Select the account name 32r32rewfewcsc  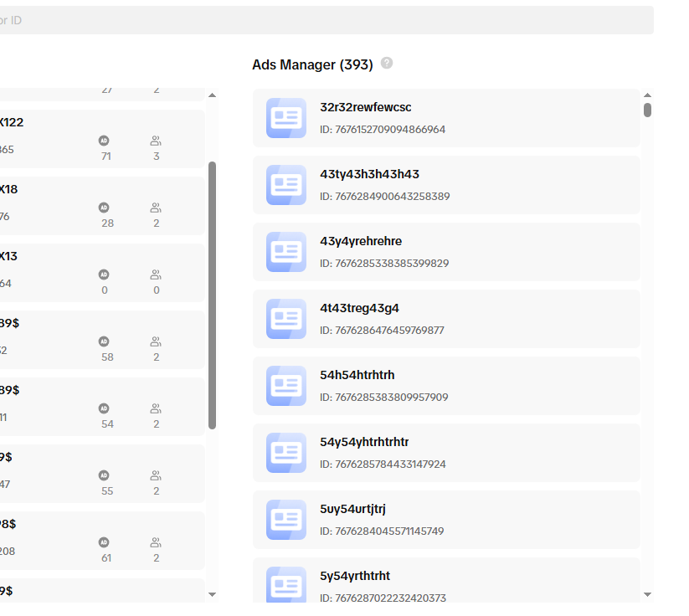coord(366,107)
